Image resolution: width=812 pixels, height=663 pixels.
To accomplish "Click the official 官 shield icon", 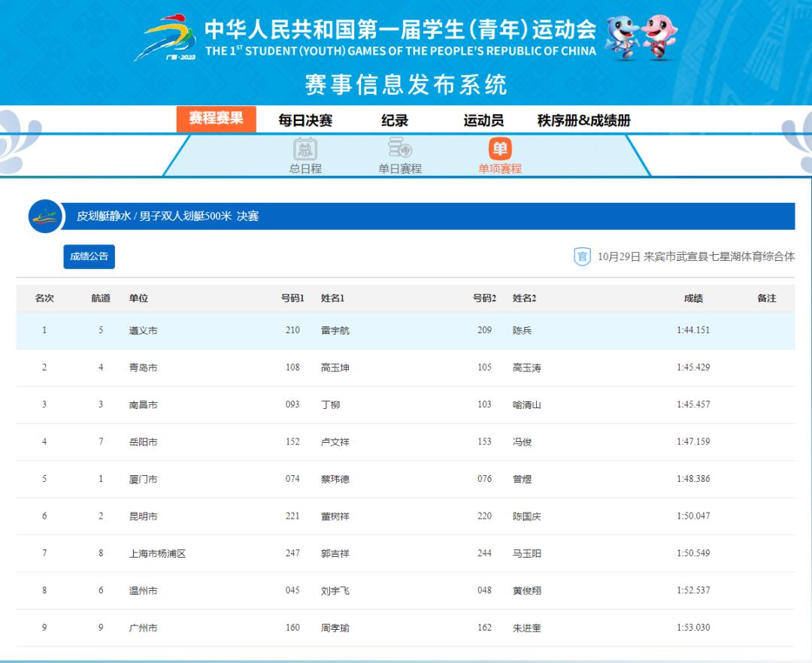I will (x=582, y=256).
